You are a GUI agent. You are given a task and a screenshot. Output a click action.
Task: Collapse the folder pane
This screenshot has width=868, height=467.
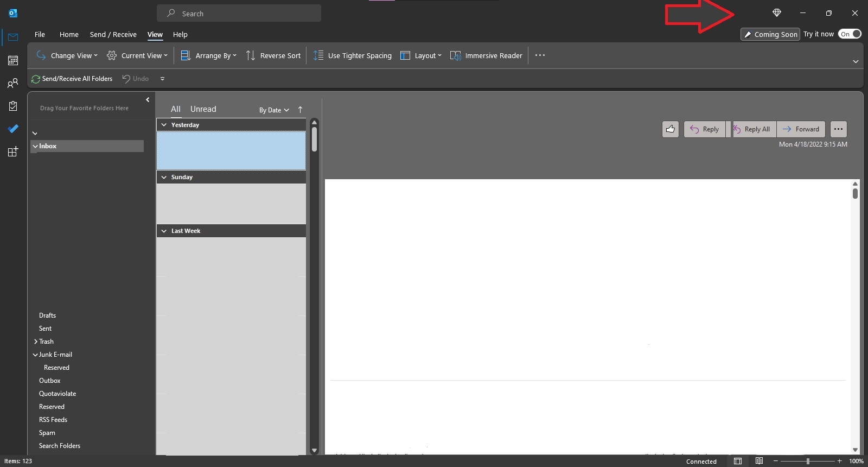[148, 100]
